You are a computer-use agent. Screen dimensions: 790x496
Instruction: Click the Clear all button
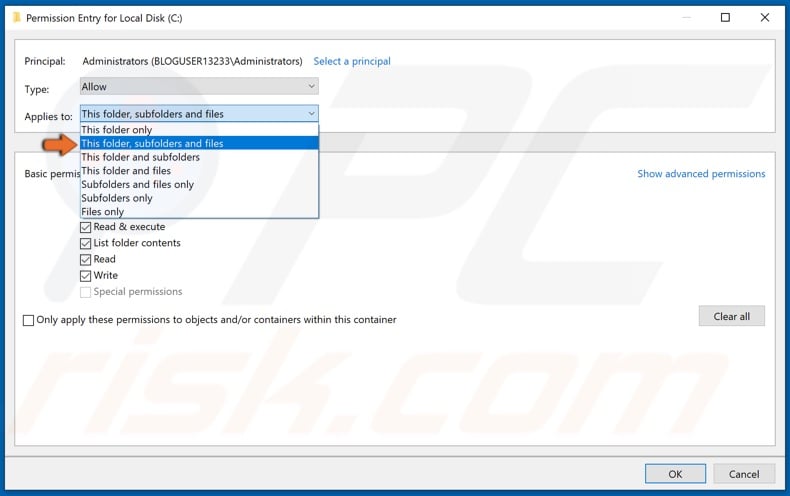pos(732,316)
